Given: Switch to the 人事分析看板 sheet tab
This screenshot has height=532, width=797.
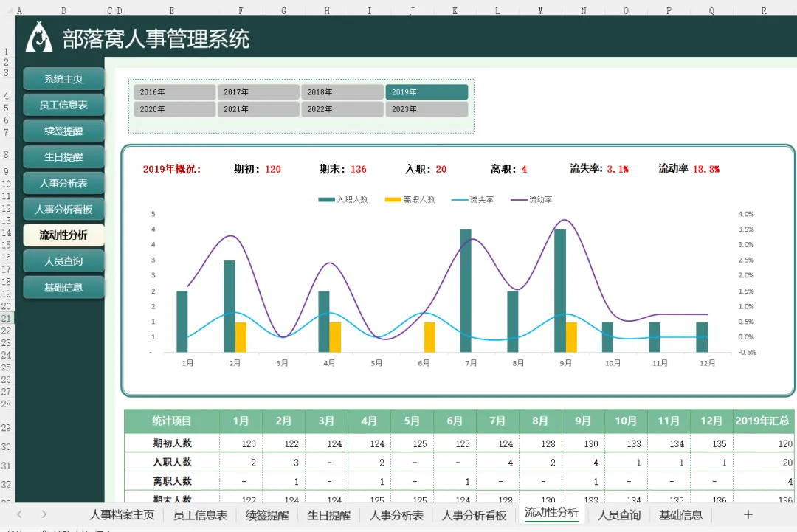Looking at the screenshot, I should tap(475, 515).
